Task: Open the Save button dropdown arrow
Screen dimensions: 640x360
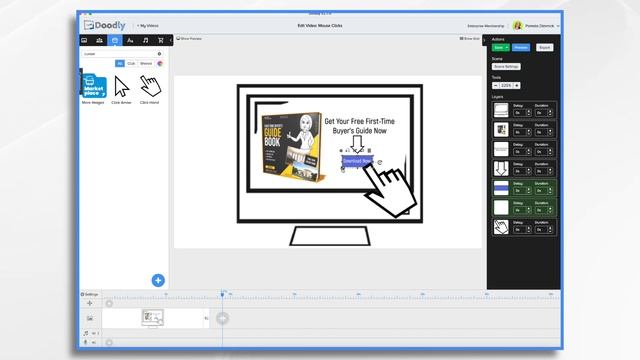Action: [507, 47]
